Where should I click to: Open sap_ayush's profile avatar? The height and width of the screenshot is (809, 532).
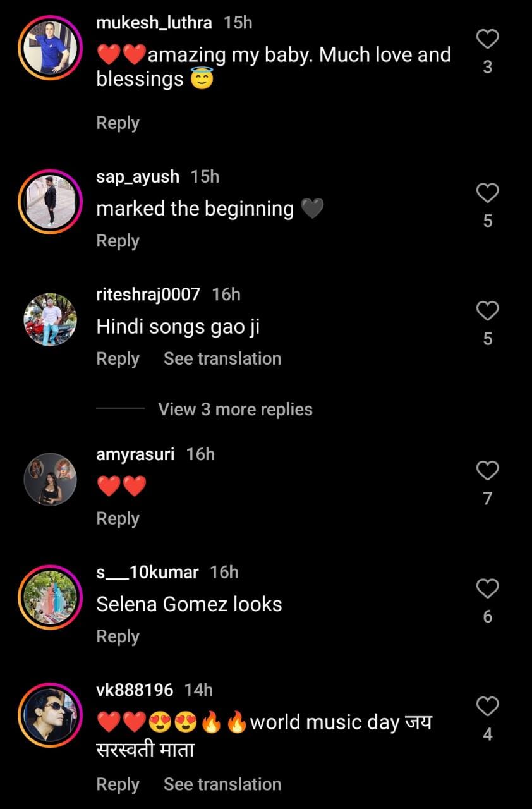[x=51, y=202]
